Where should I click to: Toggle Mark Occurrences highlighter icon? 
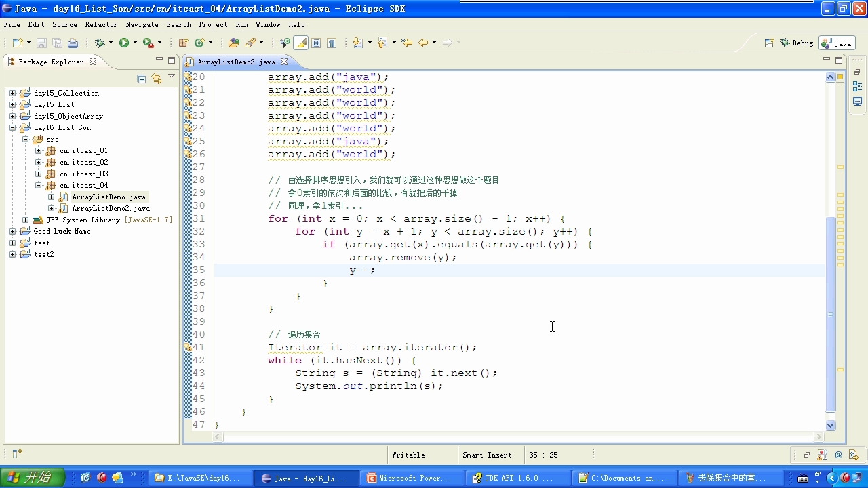tap(301, 43)
